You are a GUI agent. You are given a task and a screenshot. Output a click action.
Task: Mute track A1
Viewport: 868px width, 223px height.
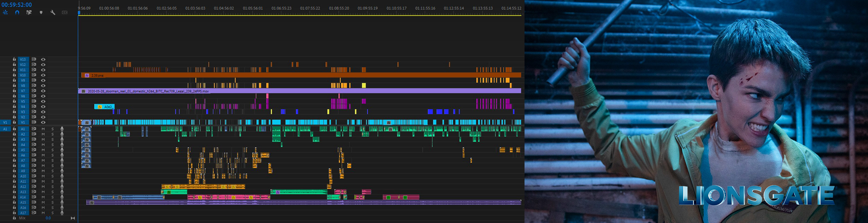click(x=43, y=129)
